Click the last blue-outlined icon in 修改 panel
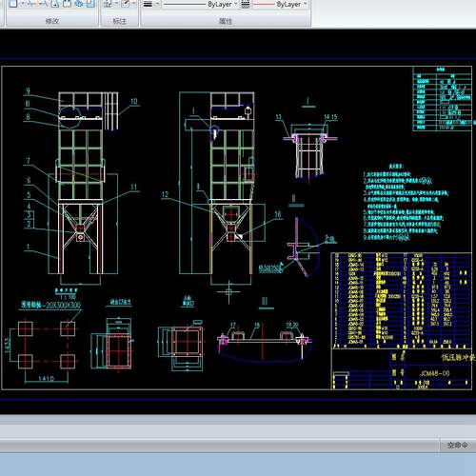This screenshot has height=476, width=476. click(90, 3)
